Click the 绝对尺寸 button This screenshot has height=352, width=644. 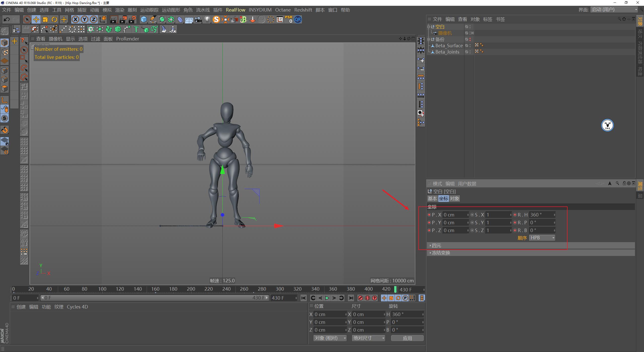tap(368, 338)
